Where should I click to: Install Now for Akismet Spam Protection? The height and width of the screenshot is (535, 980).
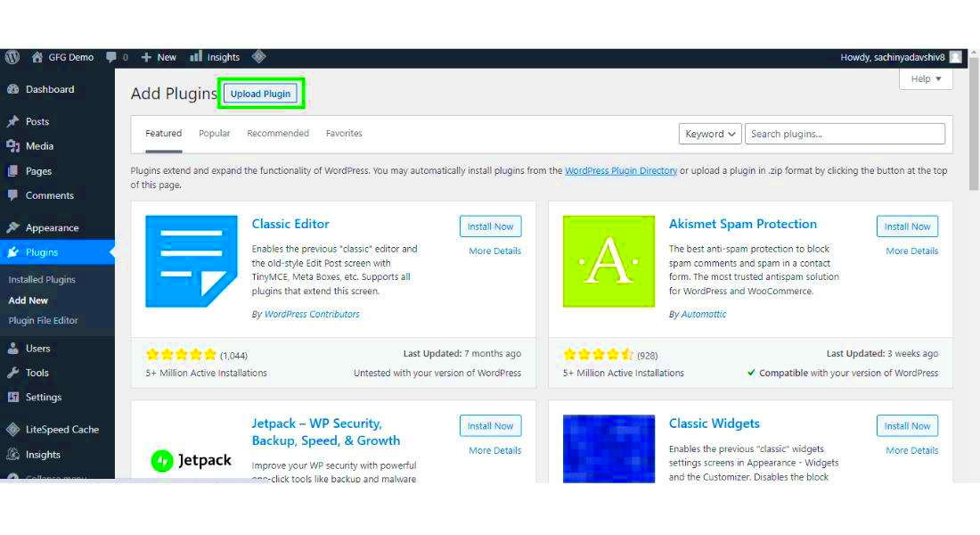908,226
